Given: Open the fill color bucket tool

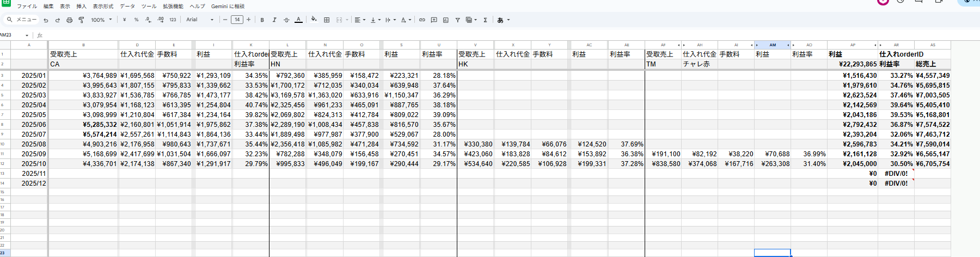Looking at the screenshot, I should (314, 20).
